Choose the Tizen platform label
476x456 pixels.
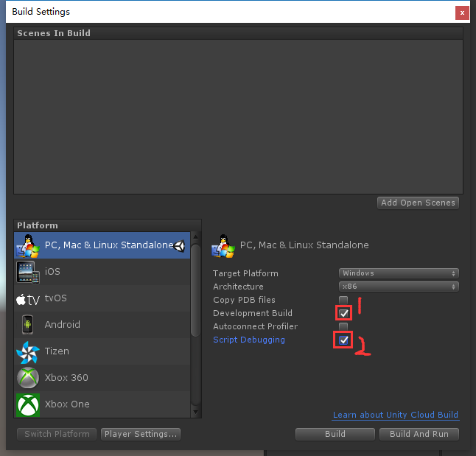57,351
